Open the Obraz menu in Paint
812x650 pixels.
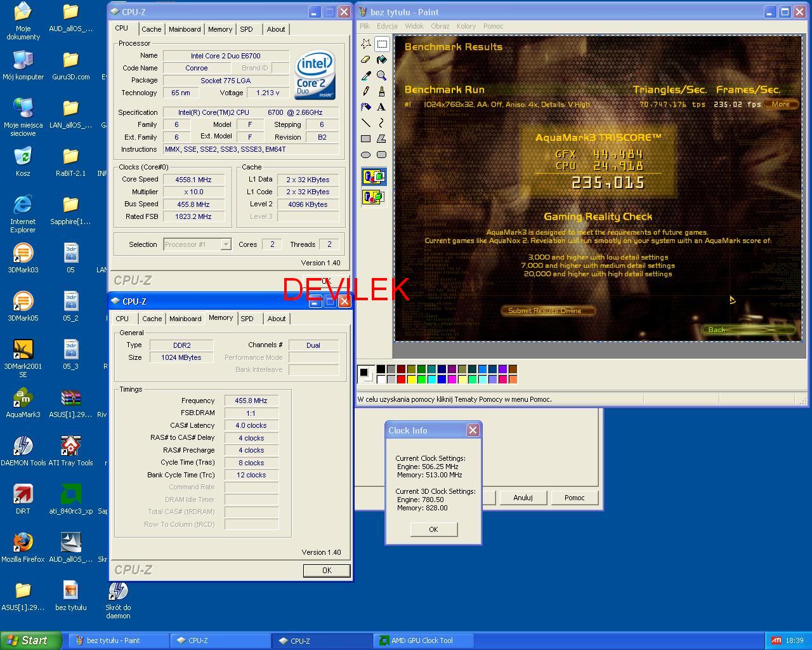pos(440,26)
